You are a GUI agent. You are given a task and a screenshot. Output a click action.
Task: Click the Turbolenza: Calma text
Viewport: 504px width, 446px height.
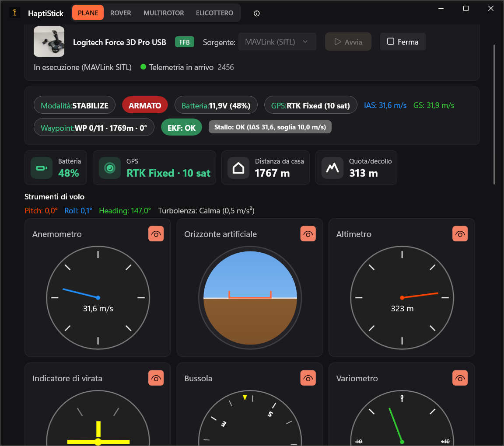coord(206,211)
